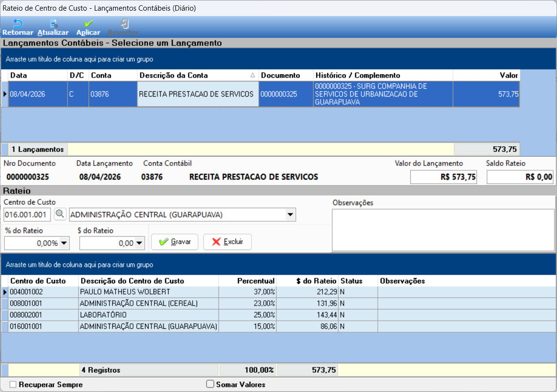
Task: Enable the Recuperar Sempre checkbox
Action: coord(13,385)
